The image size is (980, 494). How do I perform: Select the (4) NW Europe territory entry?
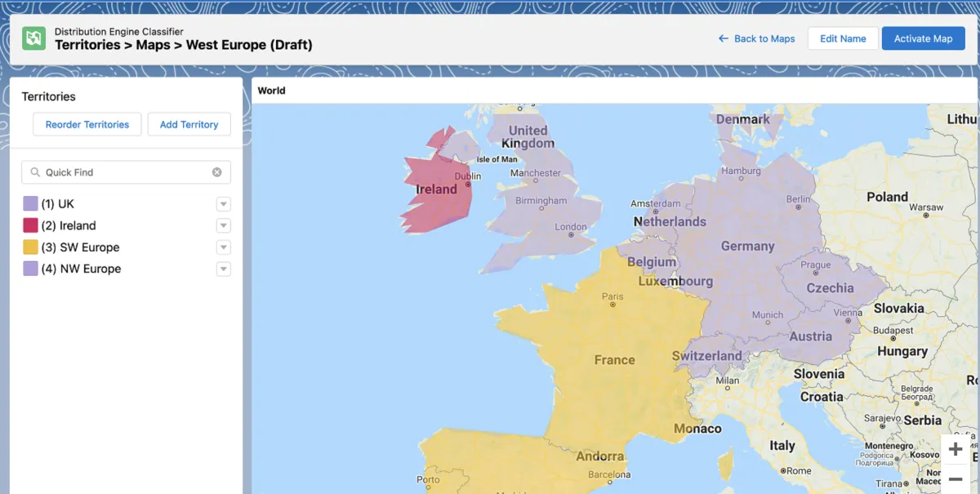pyautogui.click(x=81, y=269)
